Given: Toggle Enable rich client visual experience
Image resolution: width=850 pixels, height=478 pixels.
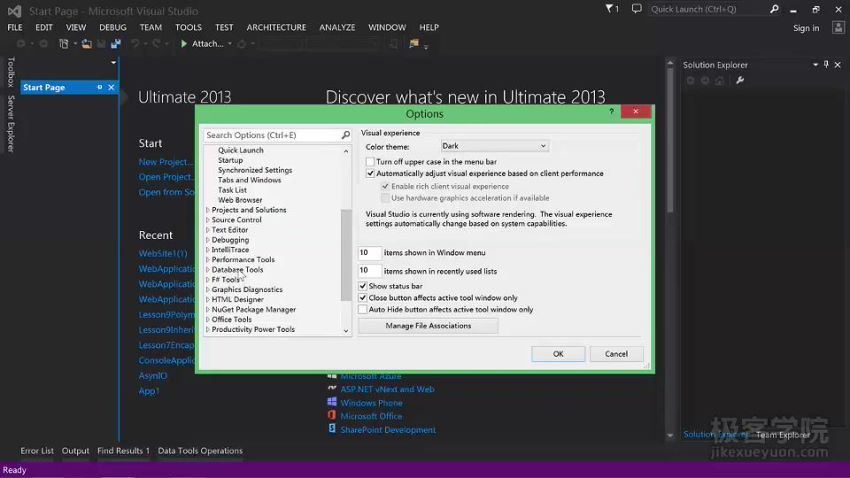Looking at the screenshot, I should [x=385, y=186].
